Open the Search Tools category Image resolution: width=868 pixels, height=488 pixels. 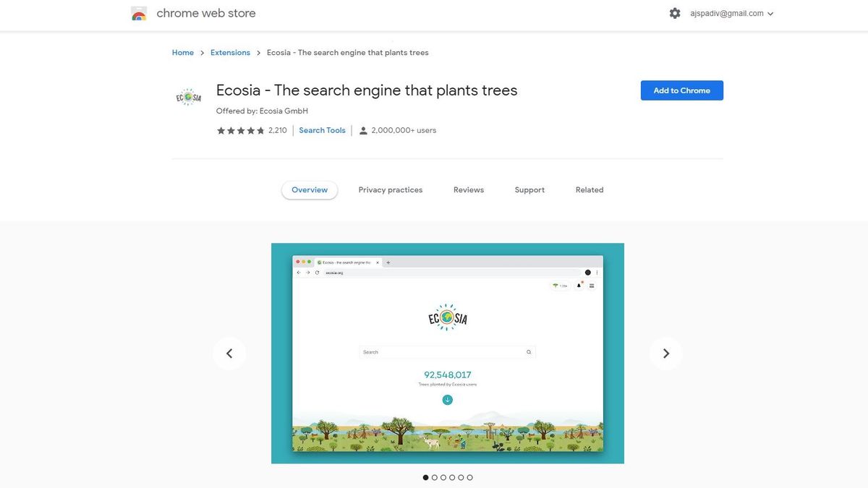click(x=322, y=130)
